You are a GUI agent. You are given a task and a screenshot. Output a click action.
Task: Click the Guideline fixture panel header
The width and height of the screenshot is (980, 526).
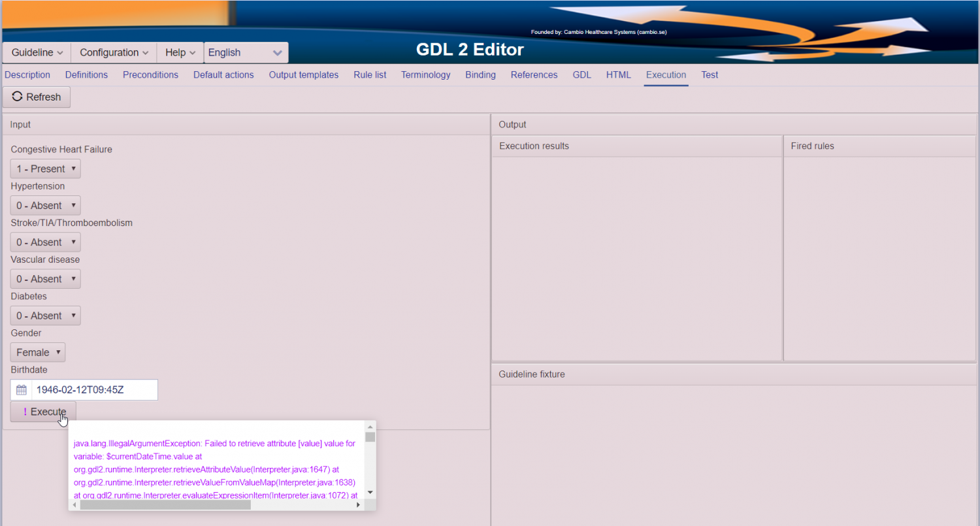734,374
